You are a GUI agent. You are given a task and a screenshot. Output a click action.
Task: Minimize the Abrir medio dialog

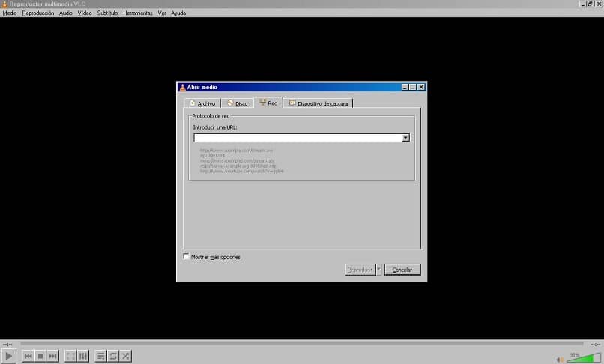click(405, 87)
